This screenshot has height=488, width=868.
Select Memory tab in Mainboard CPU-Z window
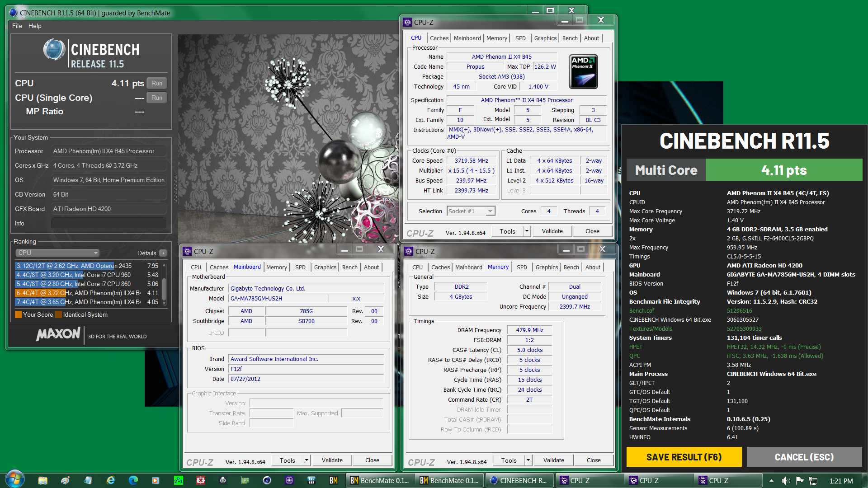276,267
